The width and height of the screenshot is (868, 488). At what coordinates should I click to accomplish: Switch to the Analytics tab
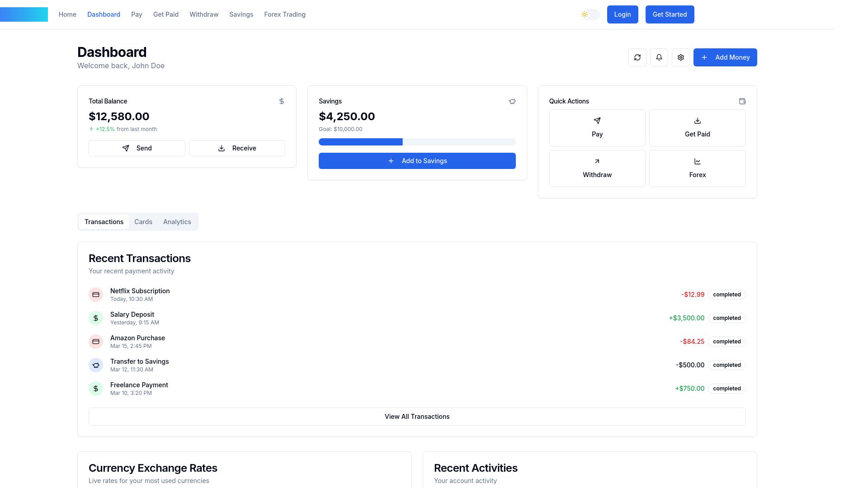click(x=177, y=222)
